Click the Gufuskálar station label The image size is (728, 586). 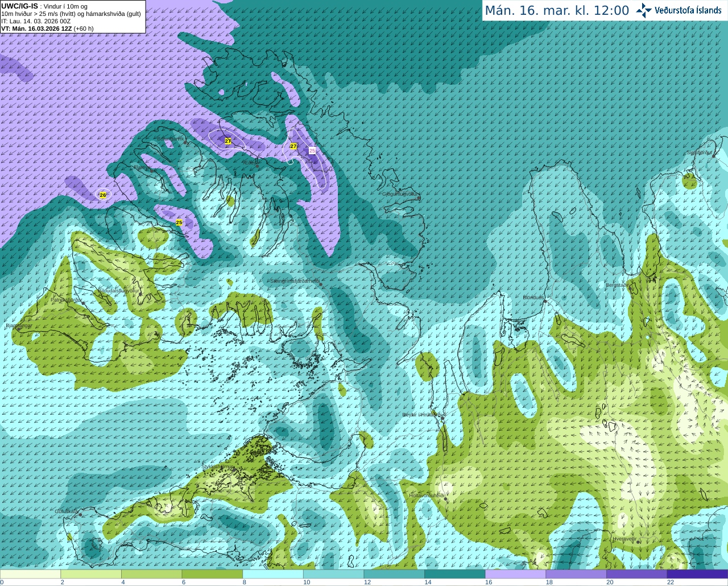coord(66,511)
